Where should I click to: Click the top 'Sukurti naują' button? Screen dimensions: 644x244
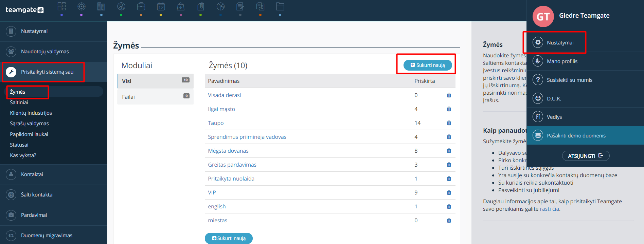pos(428,65)
